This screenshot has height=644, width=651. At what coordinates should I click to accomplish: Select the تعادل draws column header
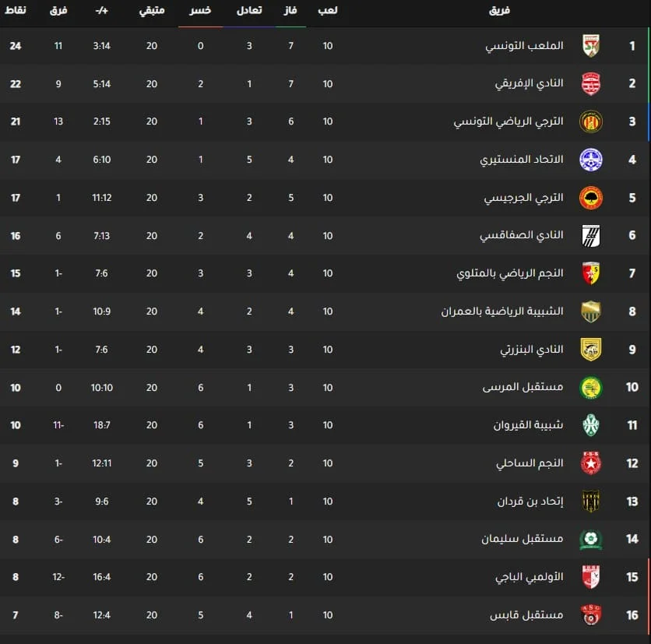coord(249,11)
